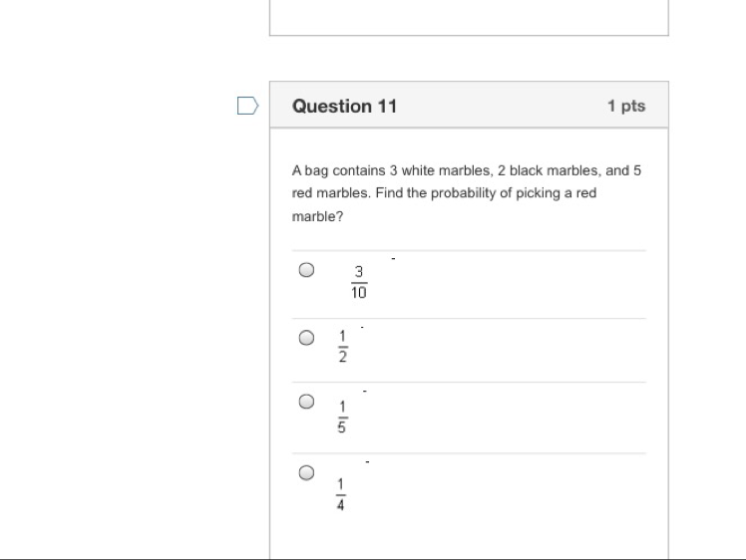Pick the 1/5 option radio button
The height and width of the screenshot is (560, 746).
(x=307, y=402)
